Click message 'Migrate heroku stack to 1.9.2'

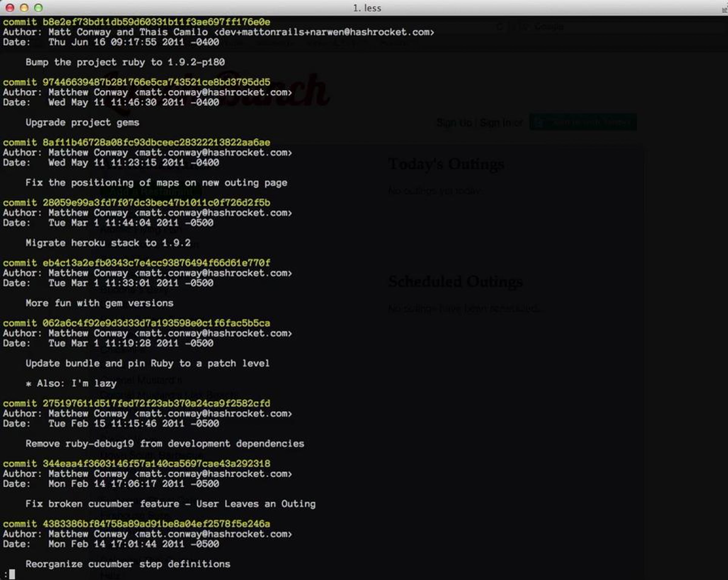[x=108, y=243]
